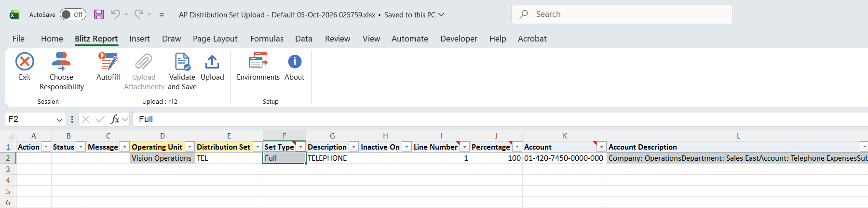Click the Upload arrow icon
The image size is (868, 208).
pyautogui.click(x=212, y=62)
